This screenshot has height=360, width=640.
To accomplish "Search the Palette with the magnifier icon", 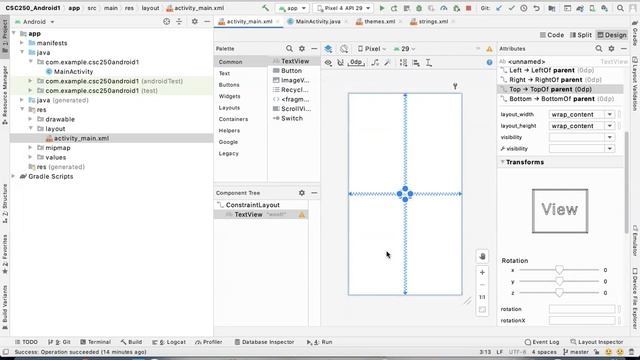I will 289,49.
